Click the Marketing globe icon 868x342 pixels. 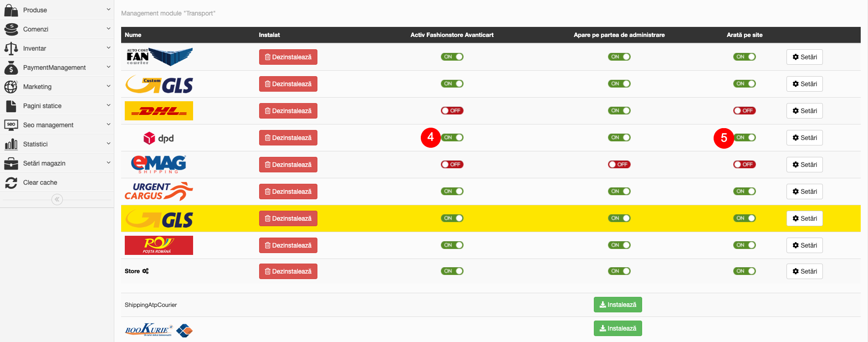(11, 87)
